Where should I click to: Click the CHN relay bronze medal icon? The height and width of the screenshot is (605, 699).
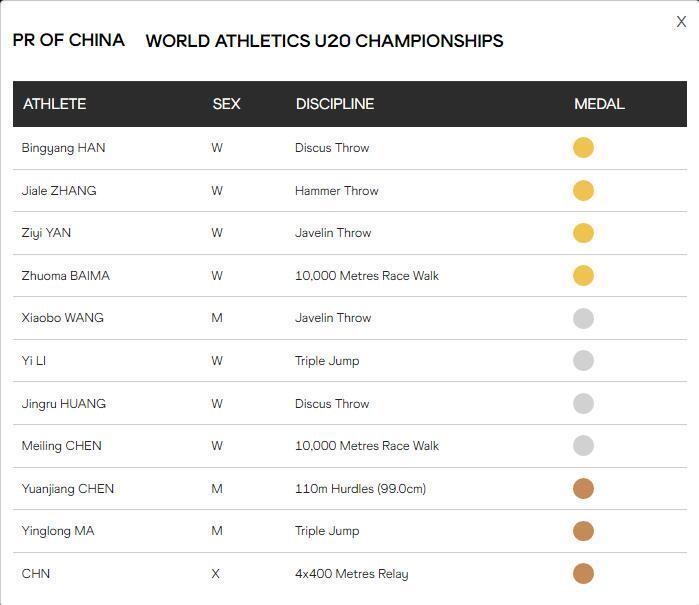583,574
